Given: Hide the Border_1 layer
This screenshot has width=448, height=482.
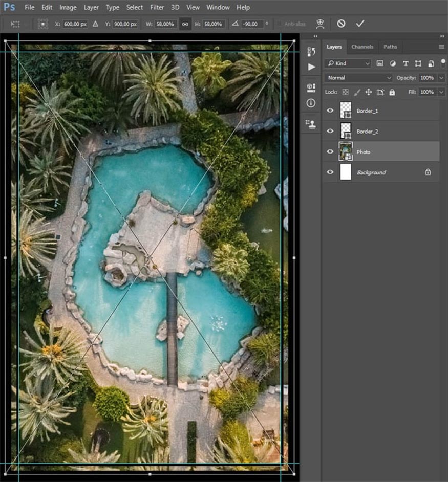Looking at the screenshot, I should (330, 111).
